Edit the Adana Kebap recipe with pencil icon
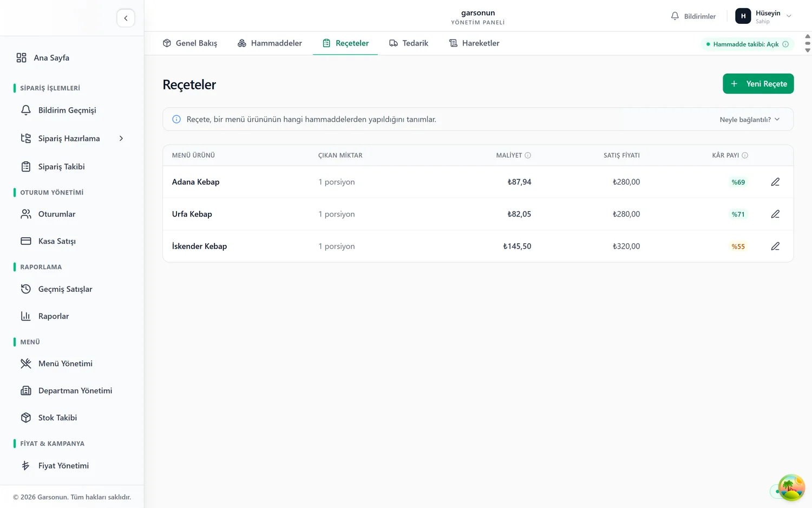Screen dimensions: 812x508 click(x=775, y=182)
